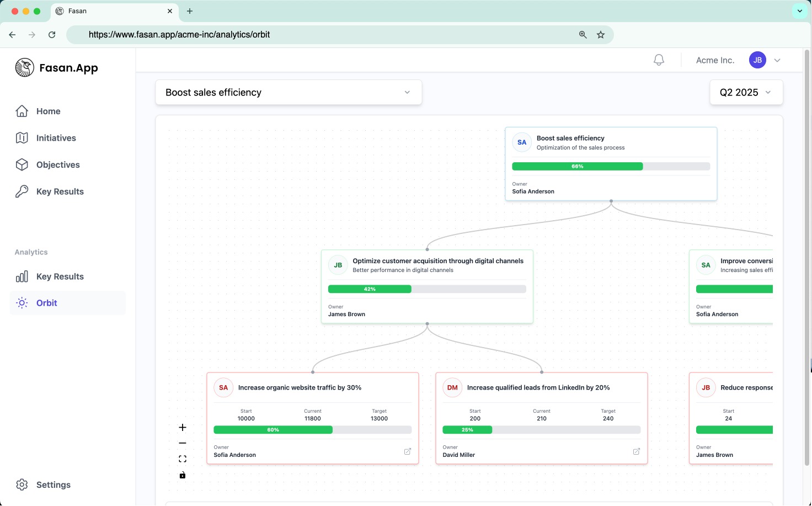The width and height of the screenshot is (812, 506).
Task: Select Increase organic website traffic by 30% title
Action: point(300,388)
